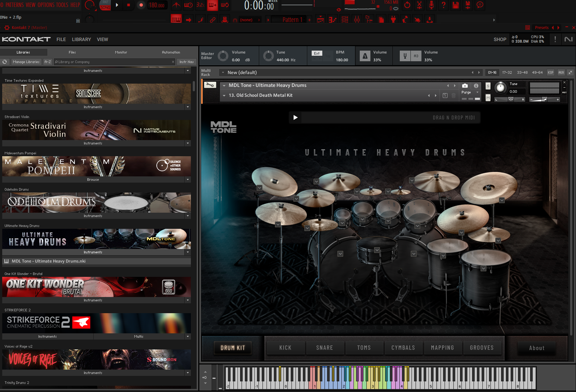Click the Native Instruments logo
The height and width of the screenshot is (392, 576).
coord(569,39)
